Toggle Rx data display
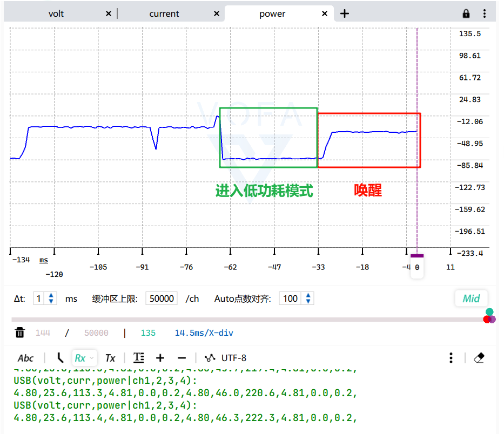 click(x=80, y=358)
